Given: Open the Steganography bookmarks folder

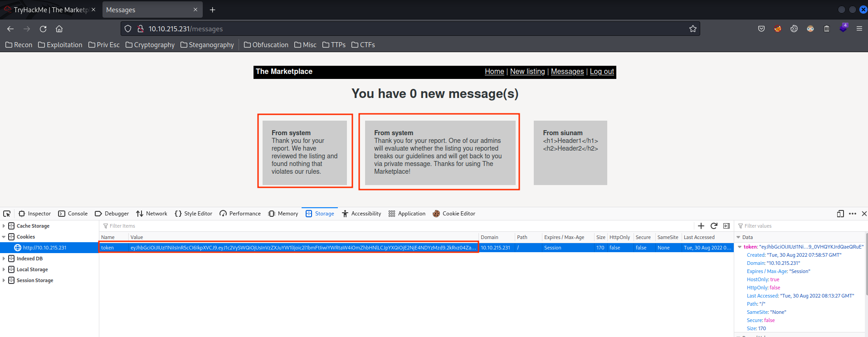Looking at the screenshot, I should [207, 44].
